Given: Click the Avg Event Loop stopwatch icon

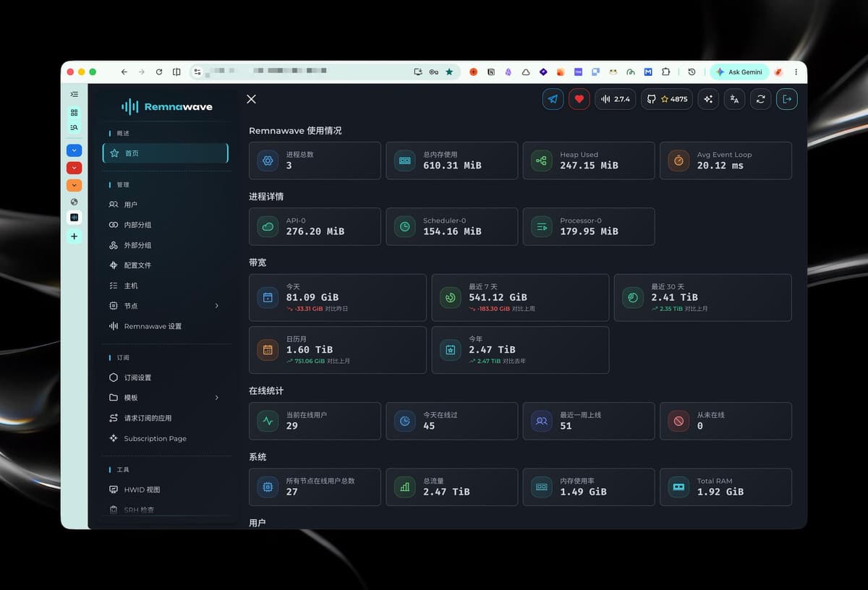Looking at the screenshot, I should [678, 161].
